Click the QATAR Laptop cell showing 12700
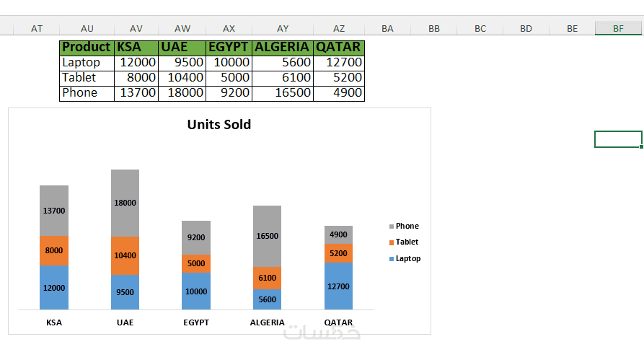 (339, 63)
